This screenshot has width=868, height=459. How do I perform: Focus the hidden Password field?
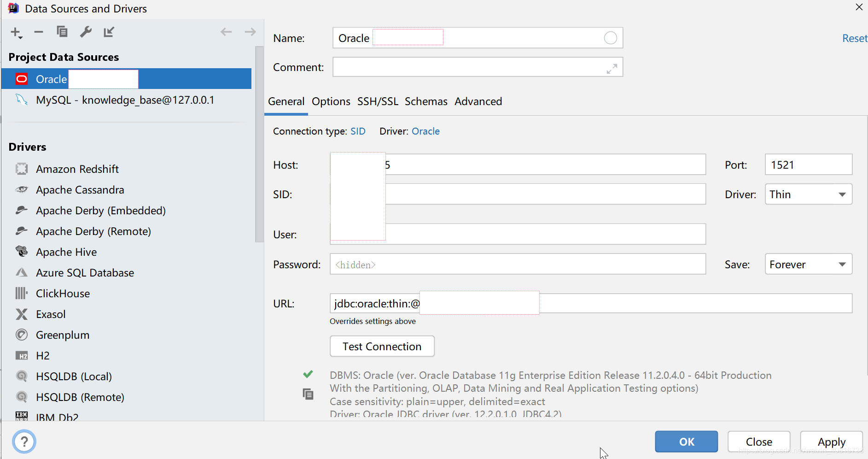click(x=518, y=264)
